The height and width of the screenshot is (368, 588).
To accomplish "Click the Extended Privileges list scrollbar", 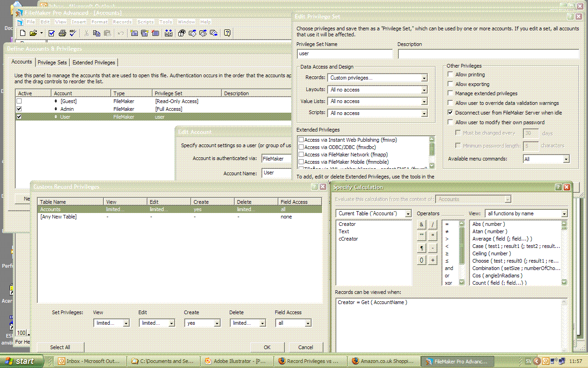I will (432, 152).
